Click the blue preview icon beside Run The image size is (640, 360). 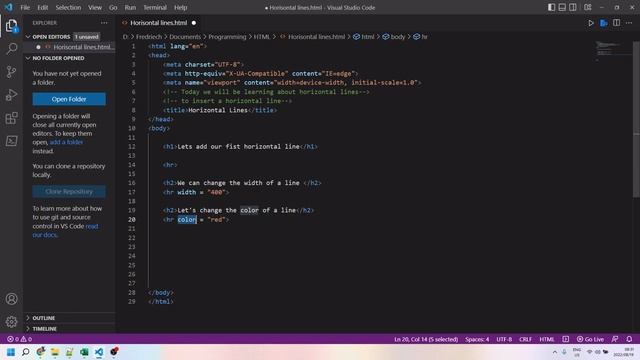(604, 23)
